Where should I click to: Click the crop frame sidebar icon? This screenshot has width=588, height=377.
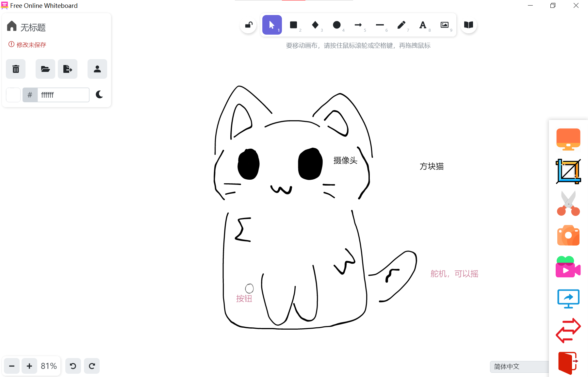click(x=568, y=171)
